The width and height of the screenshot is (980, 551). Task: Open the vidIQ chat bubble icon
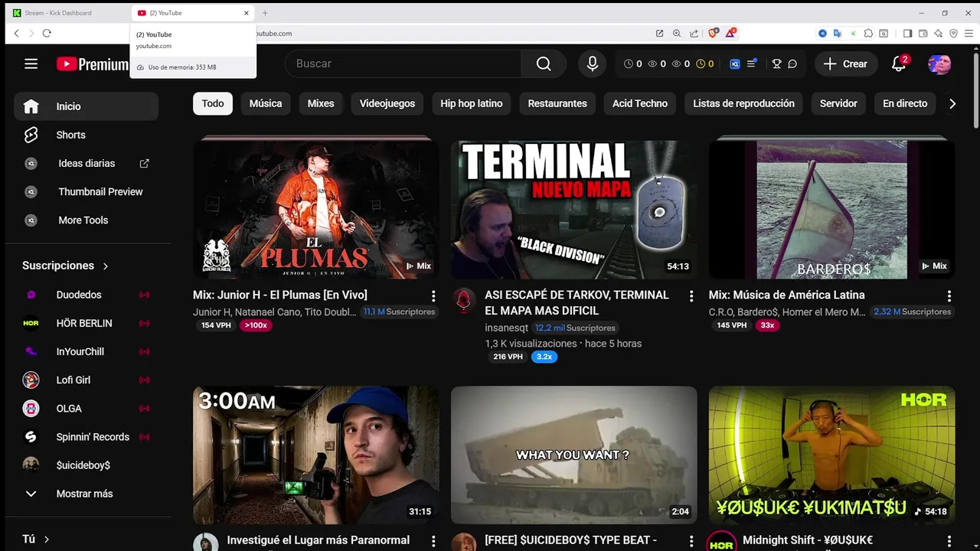792,64
